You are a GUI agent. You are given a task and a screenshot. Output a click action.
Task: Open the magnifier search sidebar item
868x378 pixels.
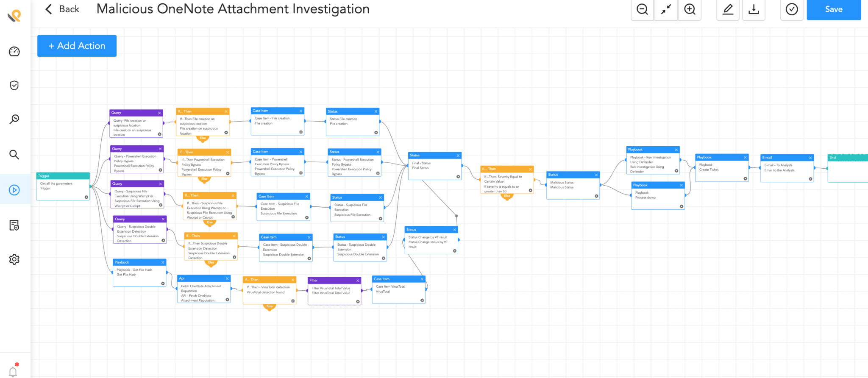point(14,155)
